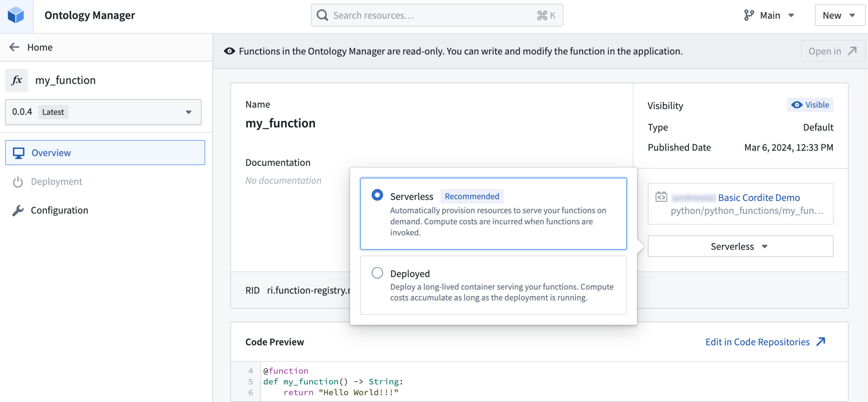Click the monitor icon next to Overview
The width and height of the screenshot is (868, 402).
[18, 152]
